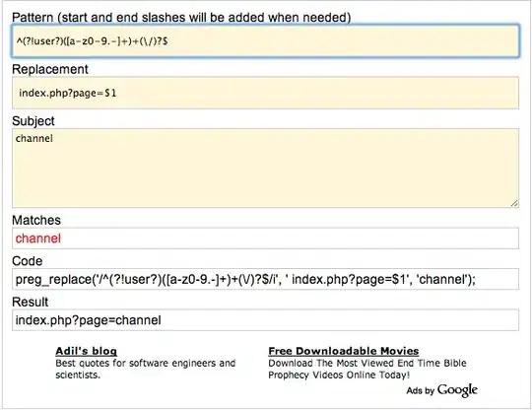
Task: Click the Result output field
Action: coord(265,319)
